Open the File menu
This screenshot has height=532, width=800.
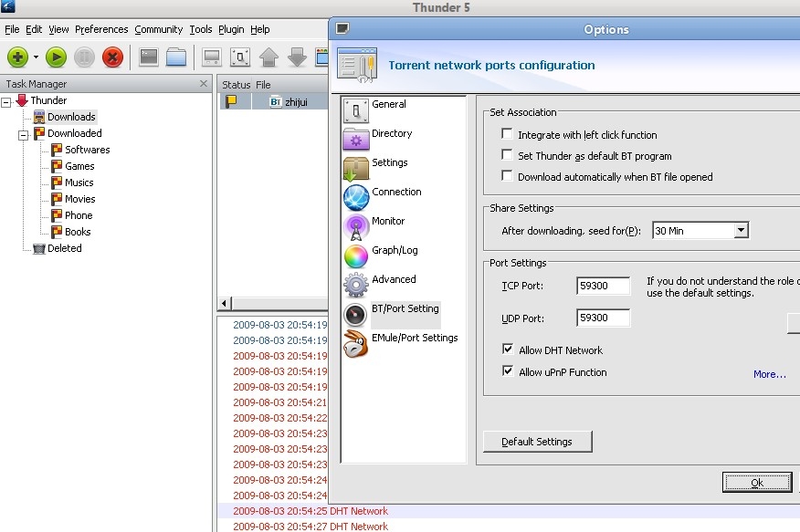coord(12,29)
